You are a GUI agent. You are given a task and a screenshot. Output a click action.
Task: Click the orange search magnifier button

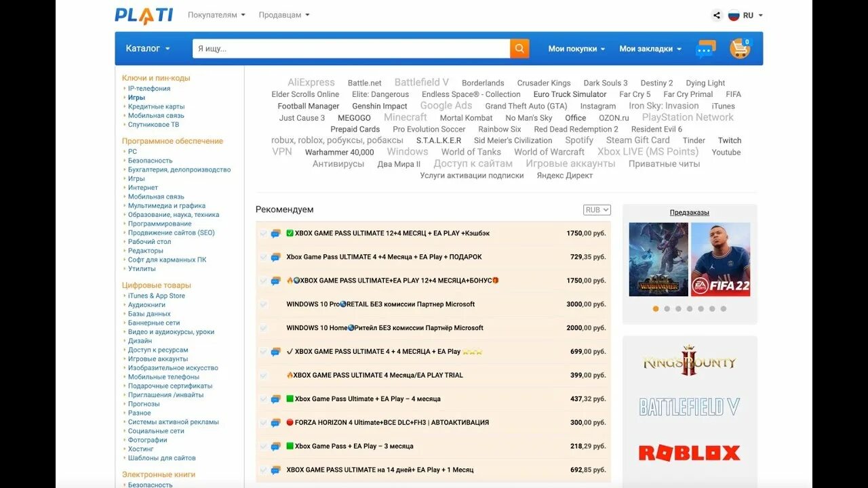[x=519, y=48]
